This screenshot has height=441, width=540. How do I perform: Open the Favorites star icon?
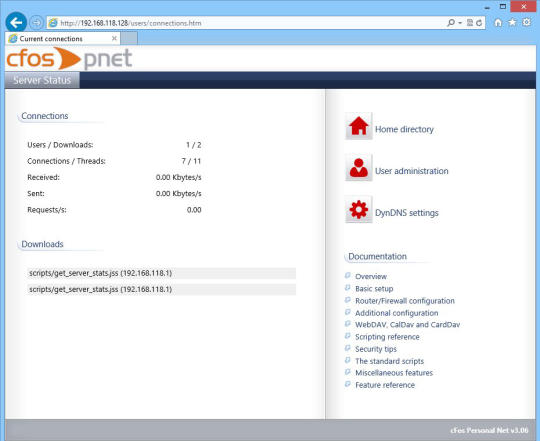(x=512, y=22)
